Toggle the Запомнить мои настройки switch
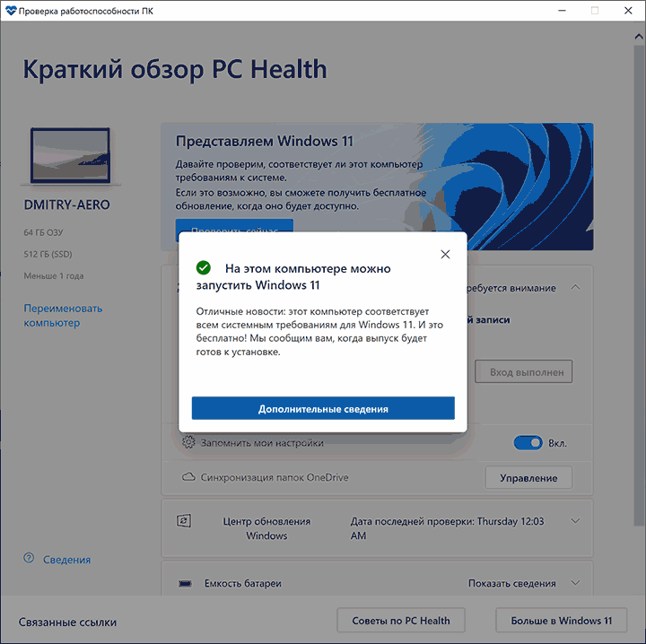The image size is (646, 644). [528, 443]
